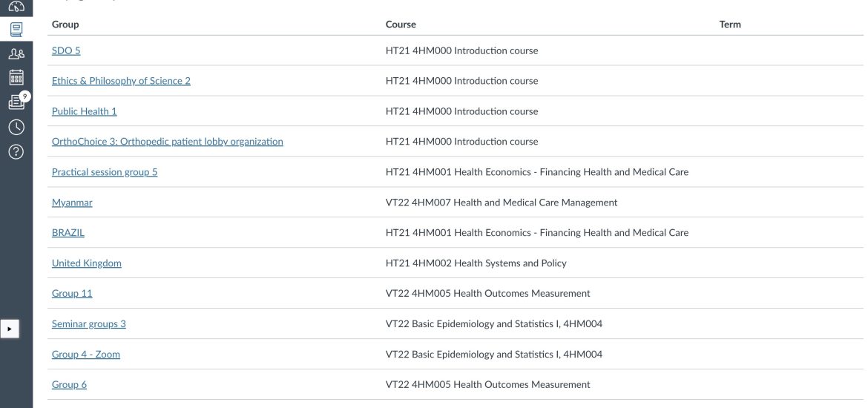Expand the sidebar with arrow toggle
Image resolution: width=868 pixels, height=408 pixels.
10,329
